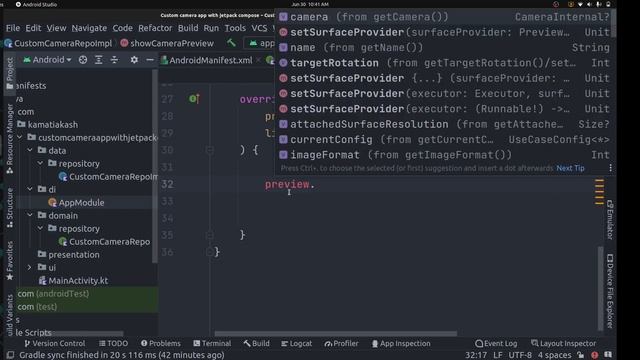Select the kamatiakash package
Screen dimensions: 640x360
tap(48, 124)
